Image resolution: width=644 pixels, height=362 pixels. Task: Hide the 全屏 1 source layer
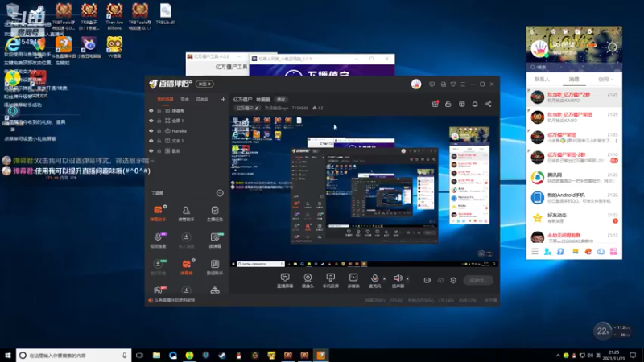coord(151,121)
